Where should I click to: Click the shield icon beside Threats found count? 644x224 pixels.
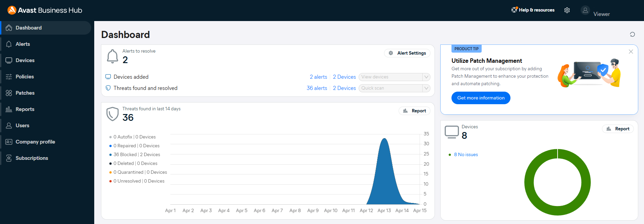[x=113, y=114]
